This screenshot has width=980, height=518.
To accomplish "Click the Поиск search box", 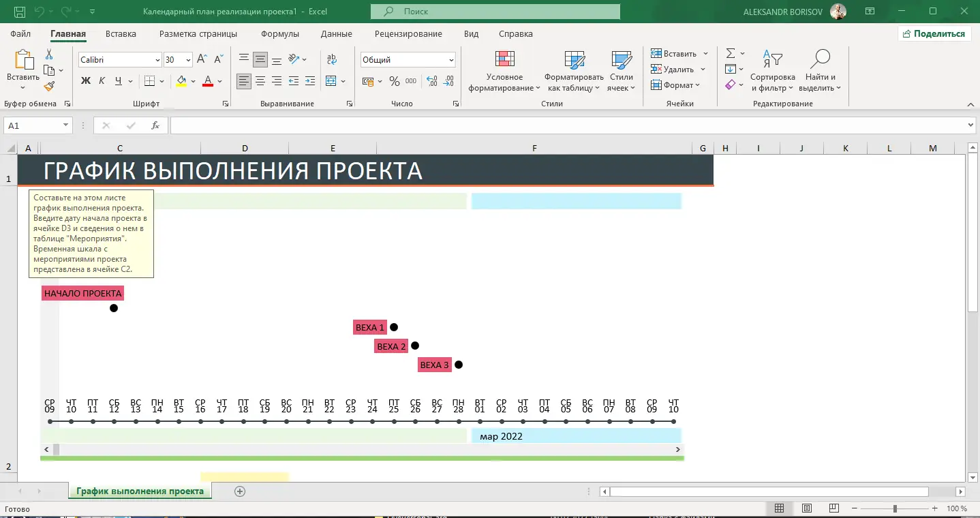I will click(495, 12).
